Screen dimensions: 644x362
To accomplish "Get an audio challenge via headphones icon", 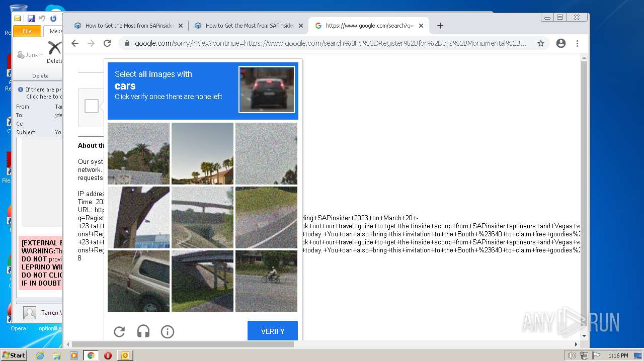I will click(143, 331).
